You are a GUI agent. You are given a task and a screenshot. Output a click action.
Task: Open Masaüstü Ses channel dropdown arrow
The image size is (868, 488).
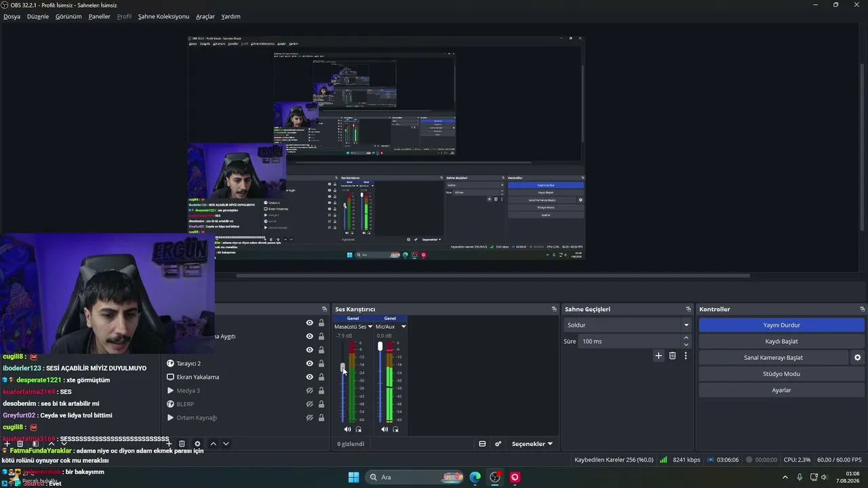[370, 327]
